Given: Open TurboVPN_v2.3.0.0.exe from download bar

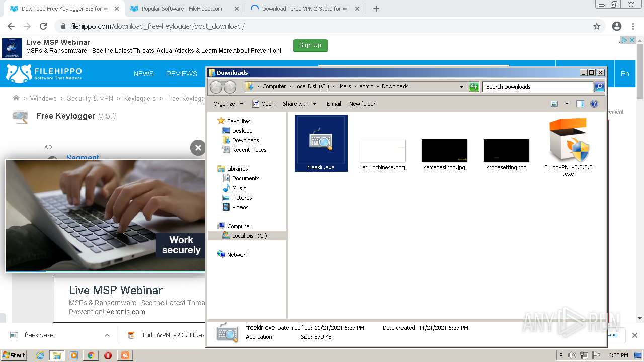Looking at the screenshot, I should tap(167, 335).
